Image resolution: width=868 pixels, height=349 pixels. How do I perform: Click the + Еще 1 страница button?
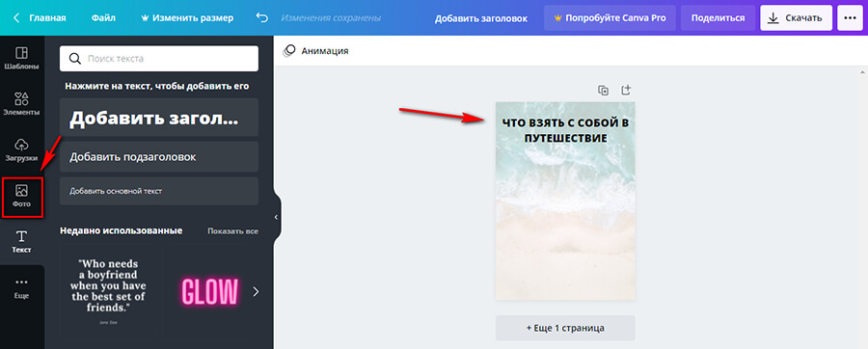[565, 328]
